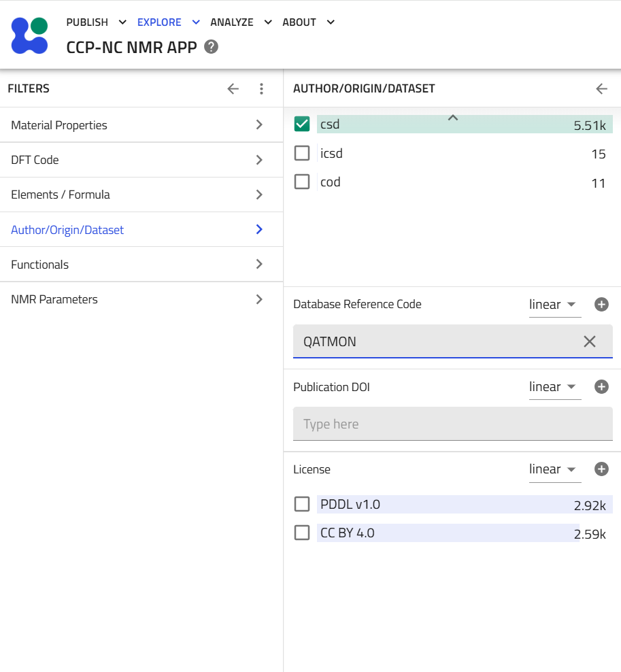This screenshot has height=672, width=621.
Task: Open the ANALYZE menu
Action: (241, 22)
